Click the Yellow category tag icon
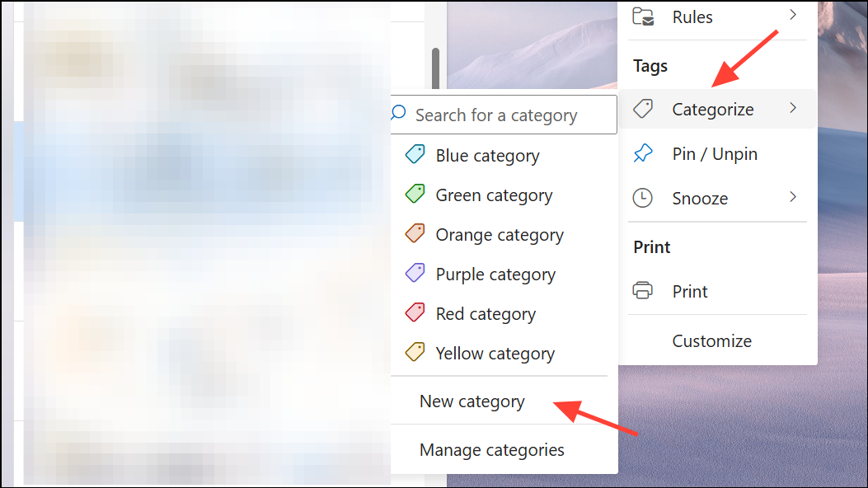This screenshot has height=488, width=868. tap(415, 352)
